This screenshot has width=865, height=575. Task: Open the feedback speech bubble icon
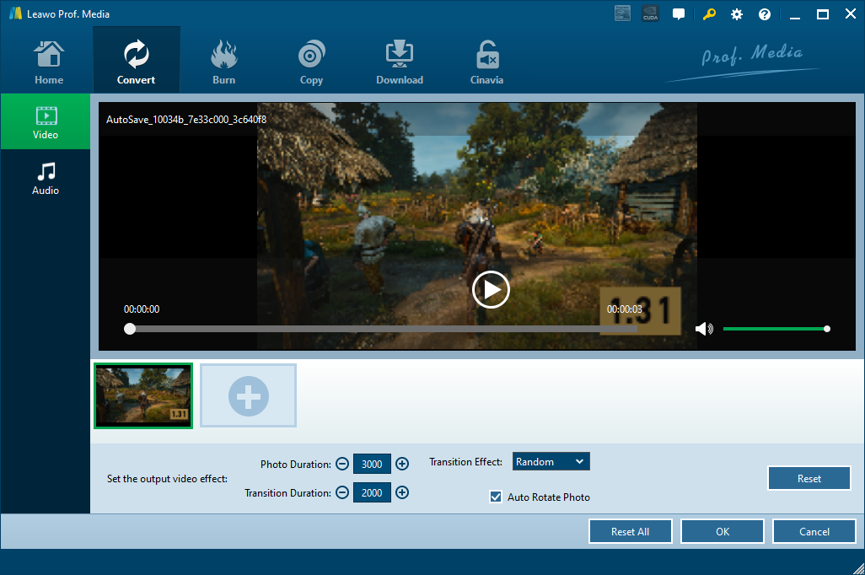(x=679, y=14)
